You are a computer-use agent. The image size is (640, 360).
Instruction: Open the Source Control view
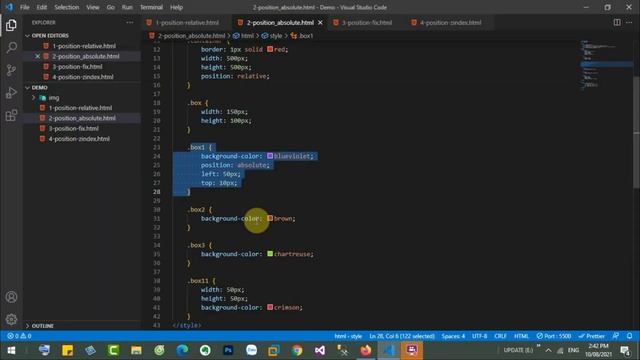11,70
